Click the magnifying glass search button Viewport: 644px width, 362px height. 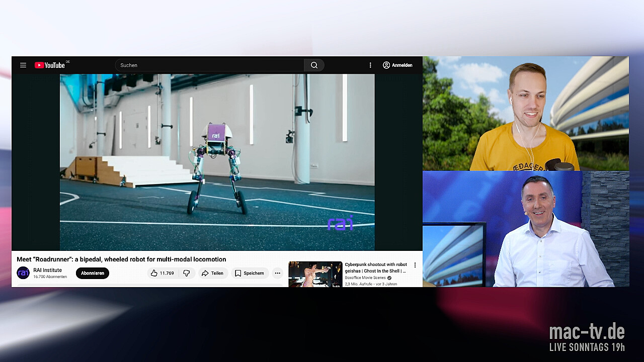coord(314,65)
